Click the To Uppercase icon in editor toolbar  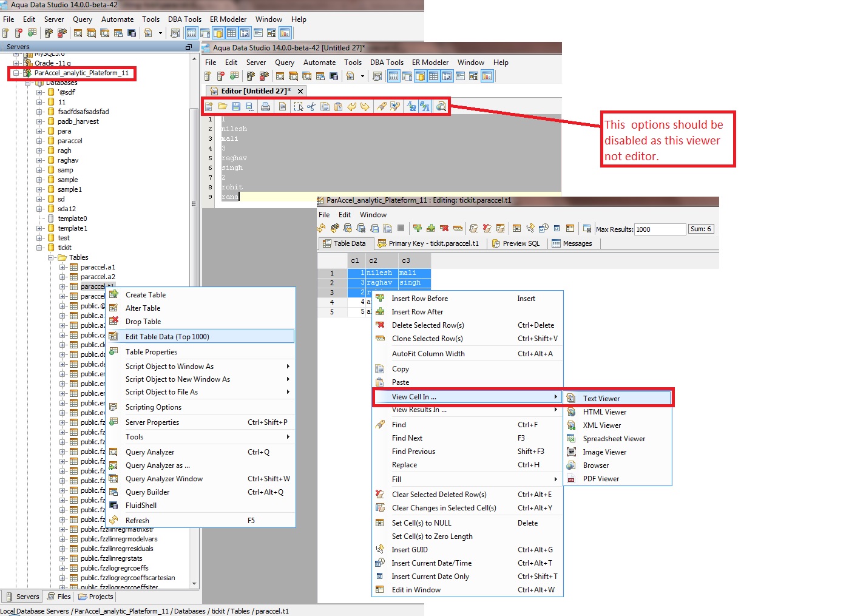click(x=425, y=107)
